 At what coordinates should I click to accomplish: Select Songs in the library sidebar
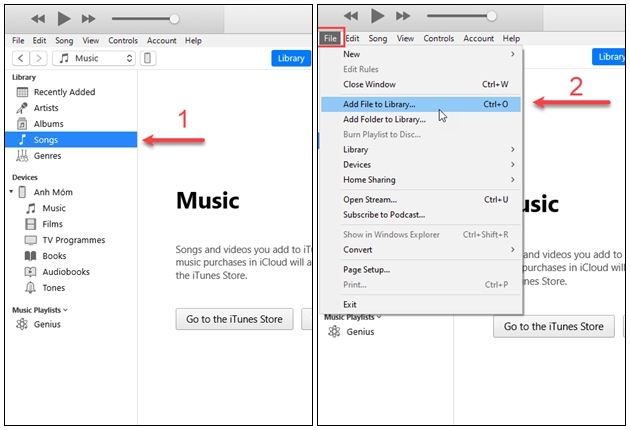(x=71, y=139)
